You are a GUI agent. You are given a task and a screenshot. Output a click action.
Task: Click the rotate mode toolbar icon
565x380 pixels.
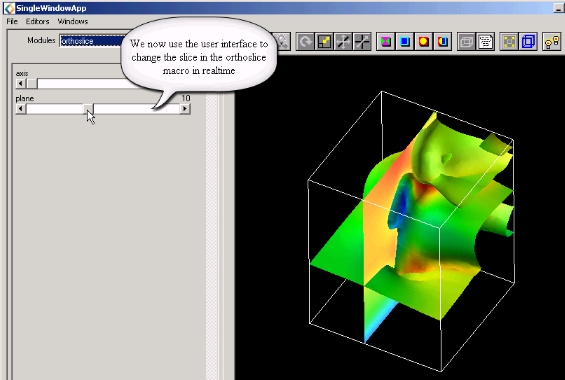[x=306, y=41]
